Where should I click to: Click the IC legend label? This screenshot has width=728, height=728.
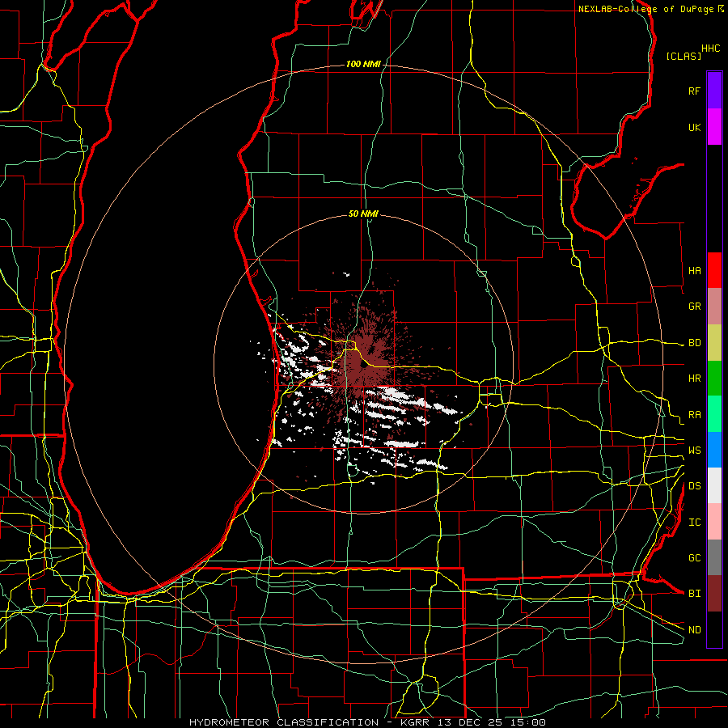pyautogui.click(x=694, y=522)
